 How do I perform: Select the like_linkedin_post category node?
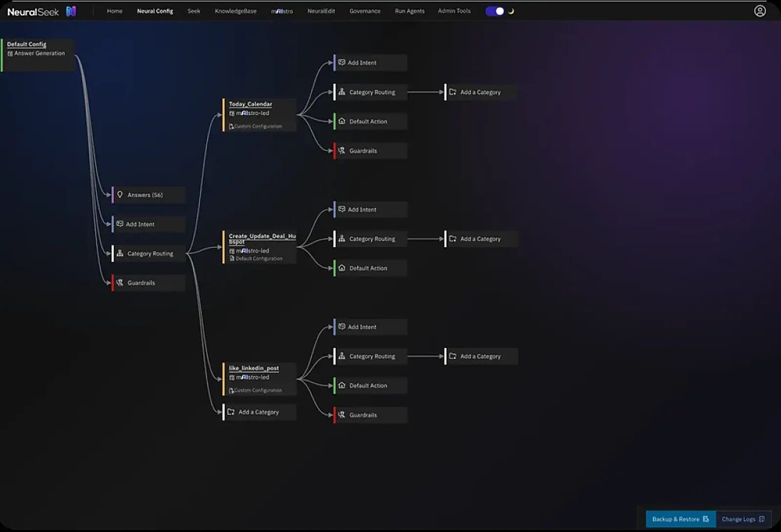point(259,379)
